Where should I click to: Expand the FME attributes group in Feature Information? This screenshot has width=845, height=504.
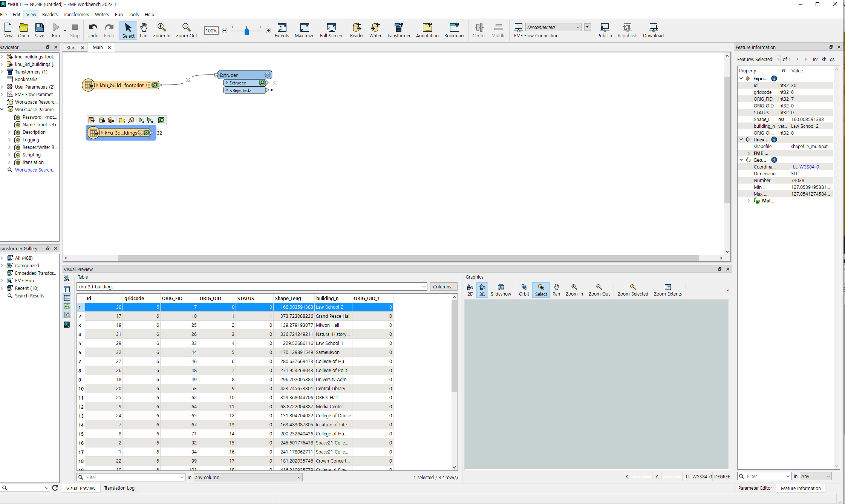[x=749, y=153]
